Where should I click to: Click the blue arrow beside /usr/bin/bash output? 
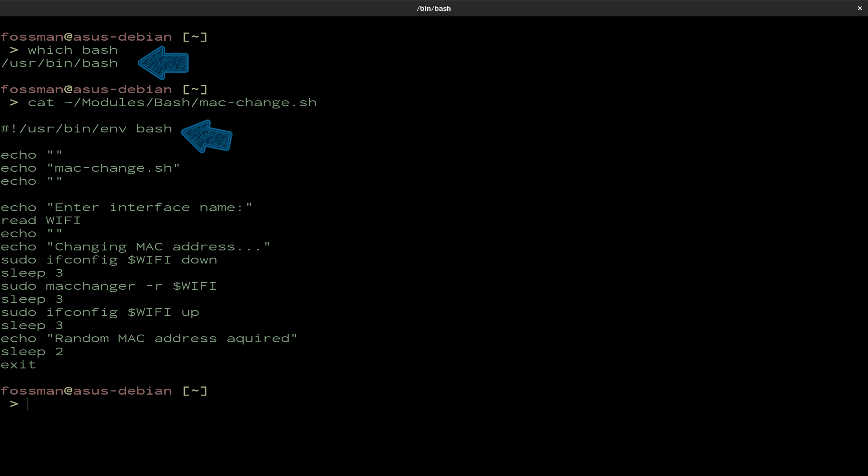tap(164, 63)
